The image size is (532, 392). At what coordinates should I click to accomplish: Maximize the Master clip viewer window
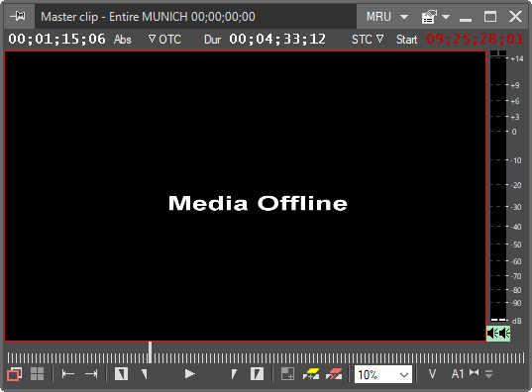pyautogui.click(x=490, y=16)
